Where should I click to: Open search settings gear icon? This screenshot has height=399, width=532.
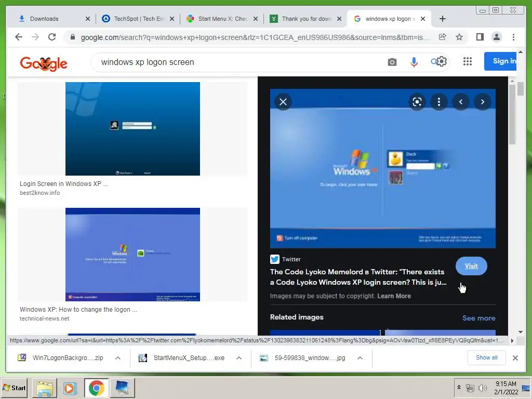pyautogui.click(x=441, y=61)
